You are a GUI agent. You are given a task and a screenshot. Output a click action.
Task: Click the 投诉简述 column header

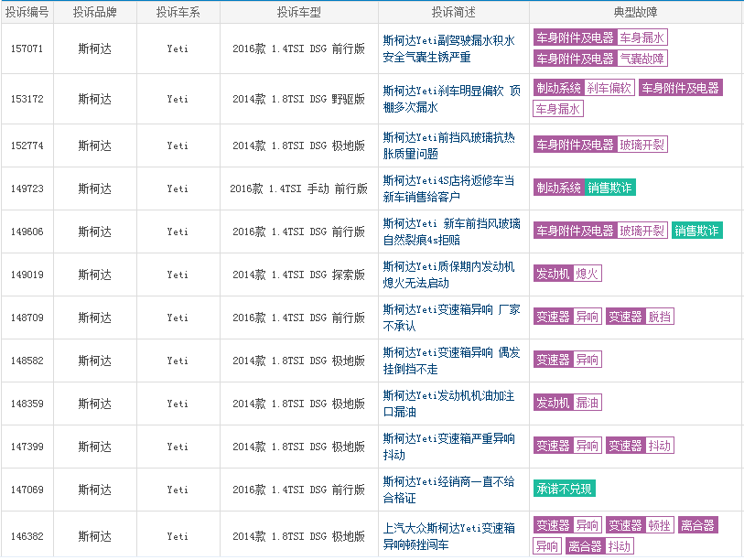click(x=453, y=12)
